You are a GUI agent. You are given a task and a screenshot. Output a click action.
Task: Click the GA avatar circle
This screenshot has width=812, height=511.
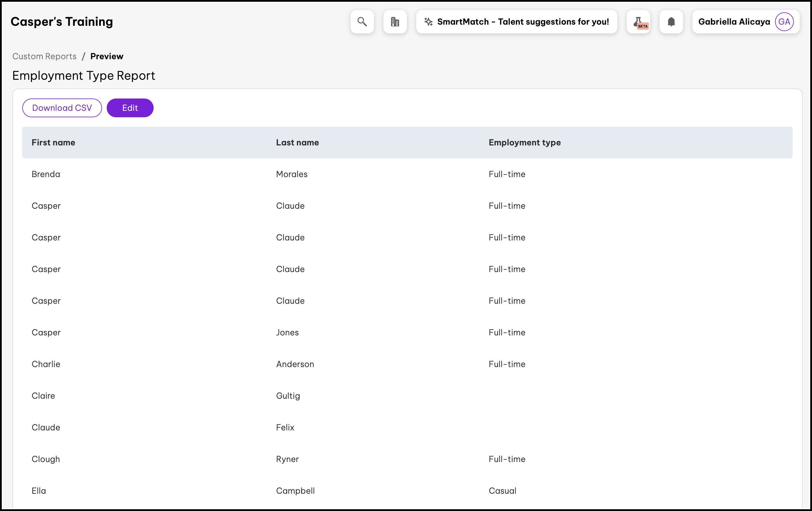[x=784, y=22]
